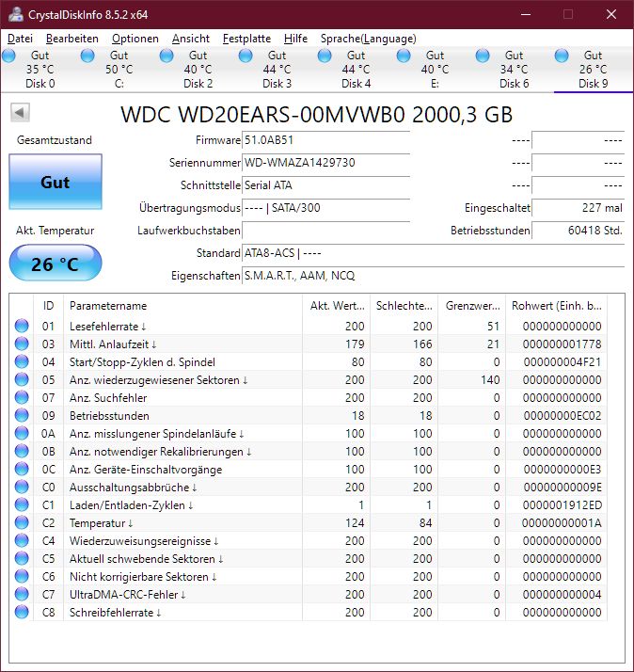Open the Datei menu
This screenshot has width=634, height=672.
tap(20, 39)
